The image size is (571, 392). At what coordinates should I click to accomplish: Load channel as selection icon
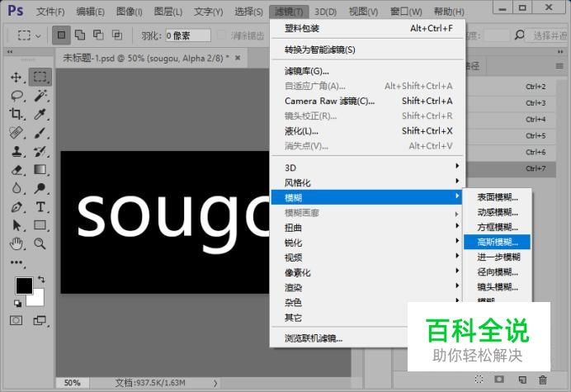[x=479, y=380]
